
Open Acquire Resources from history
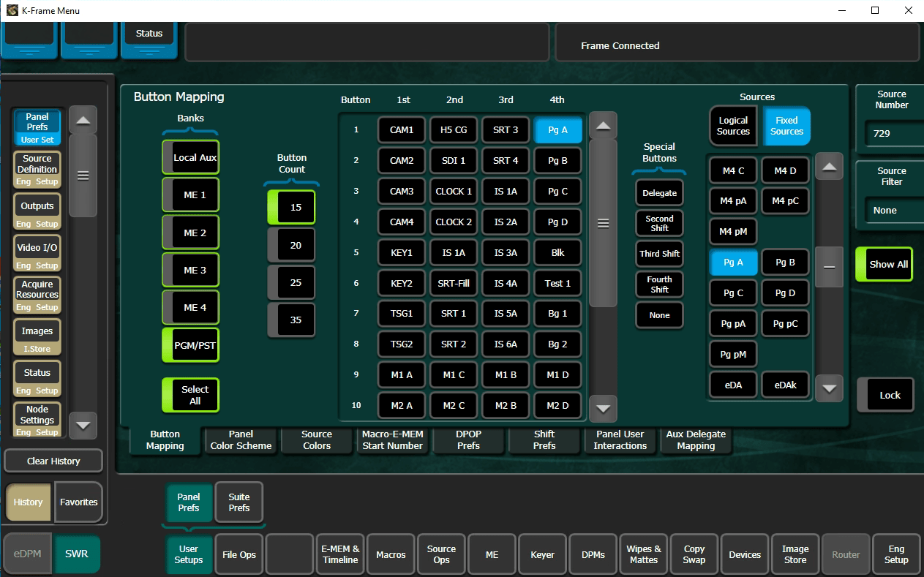click(37, 294)
